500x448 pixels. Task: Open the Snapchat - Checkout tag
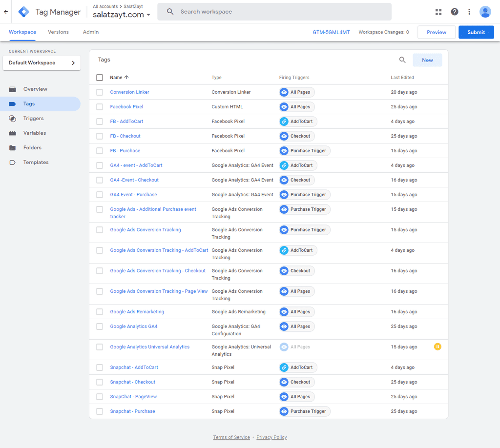coord(133,382)
